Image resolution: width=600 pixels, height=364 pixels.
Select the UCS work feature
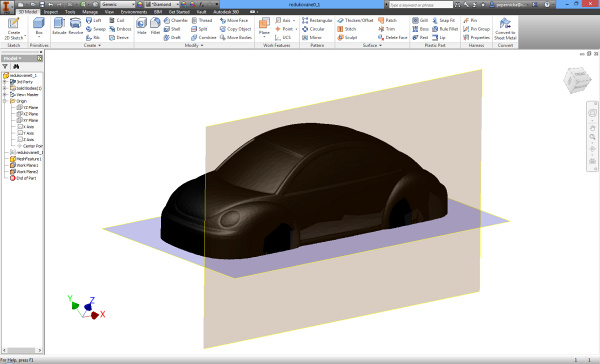[x=283, y=38]
